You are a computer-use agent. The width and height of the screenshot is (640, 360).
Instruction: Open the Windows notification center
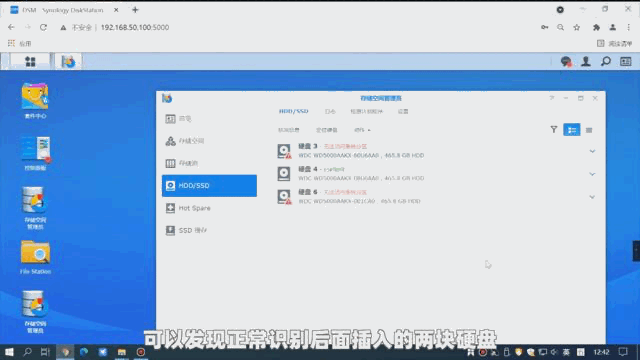(x=623, y=352)
